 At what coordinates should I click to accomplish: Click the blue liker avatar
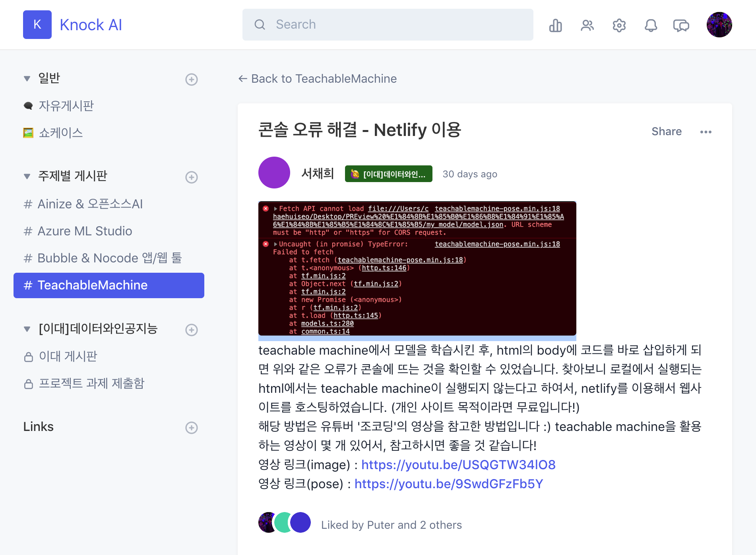pos(300,522)
